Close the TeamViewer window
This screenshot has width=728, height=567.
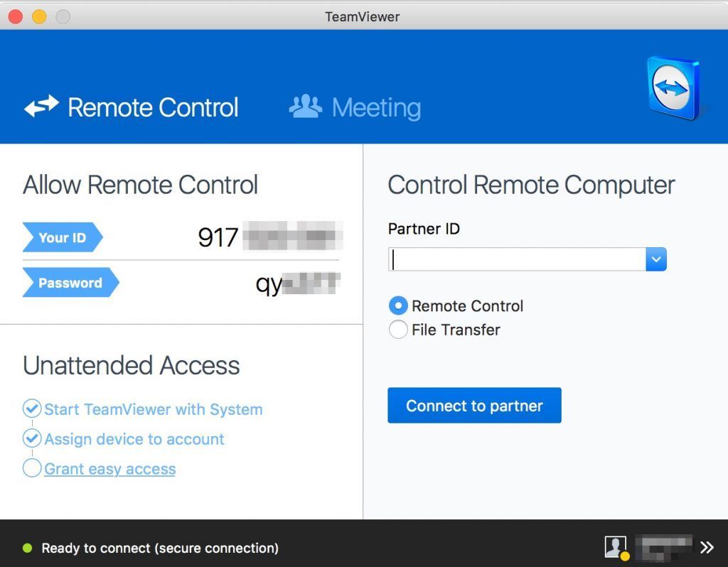16,17
